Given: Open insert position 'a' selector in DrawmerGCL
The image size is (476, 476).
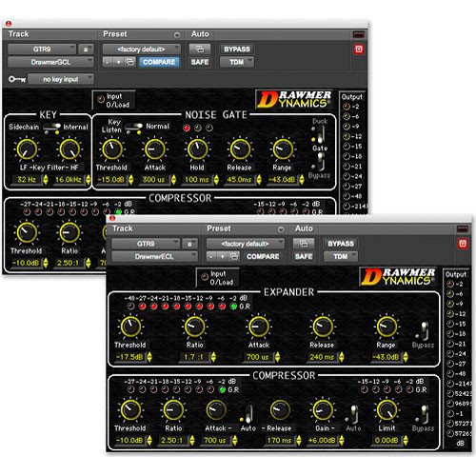Looking at the screenshot, I should coord(86,50).
